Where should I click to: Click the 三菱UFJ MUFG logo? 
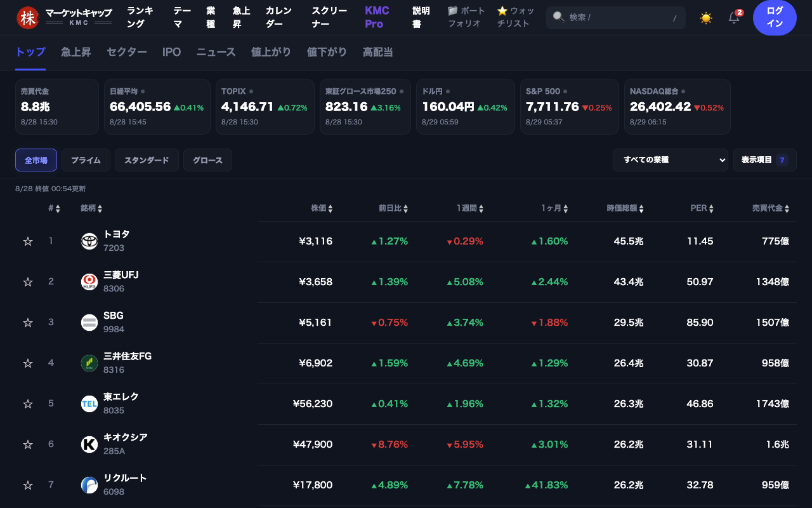coord(89,282)
